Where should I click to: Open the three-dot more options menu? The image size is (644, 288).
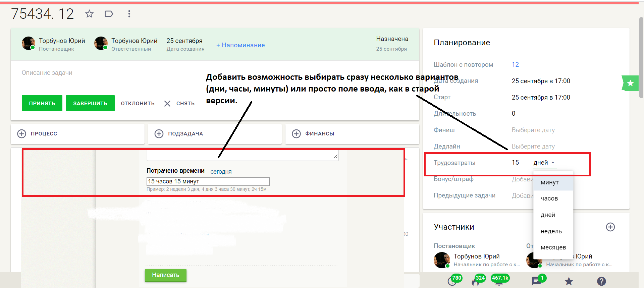(129, 14)
